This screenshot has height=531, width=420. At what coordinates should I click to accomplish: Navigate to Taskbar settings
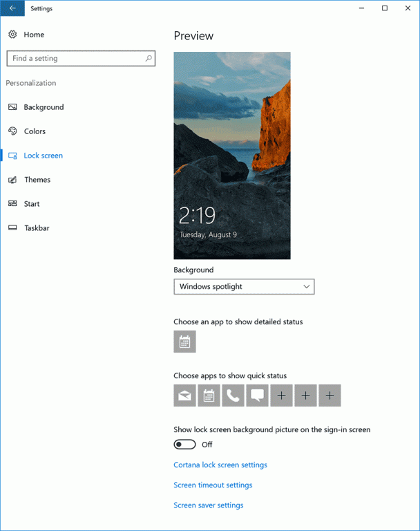pyautogui.click(x=37, y=228)
